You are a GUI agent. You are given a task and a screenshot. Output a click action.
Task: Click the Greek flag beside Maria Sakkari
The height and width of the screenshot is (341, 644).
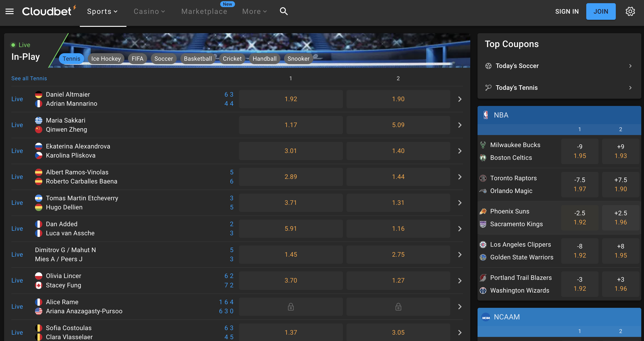38,120
